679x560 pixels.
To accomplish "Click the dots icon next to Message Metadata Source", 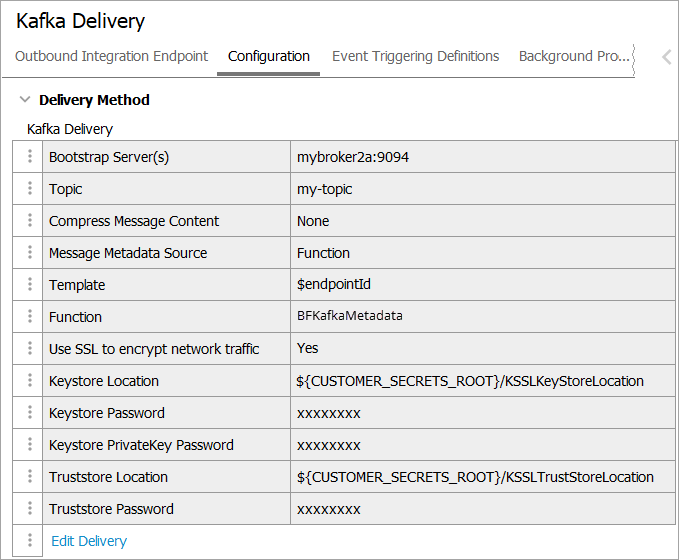I will coord(30,253).
